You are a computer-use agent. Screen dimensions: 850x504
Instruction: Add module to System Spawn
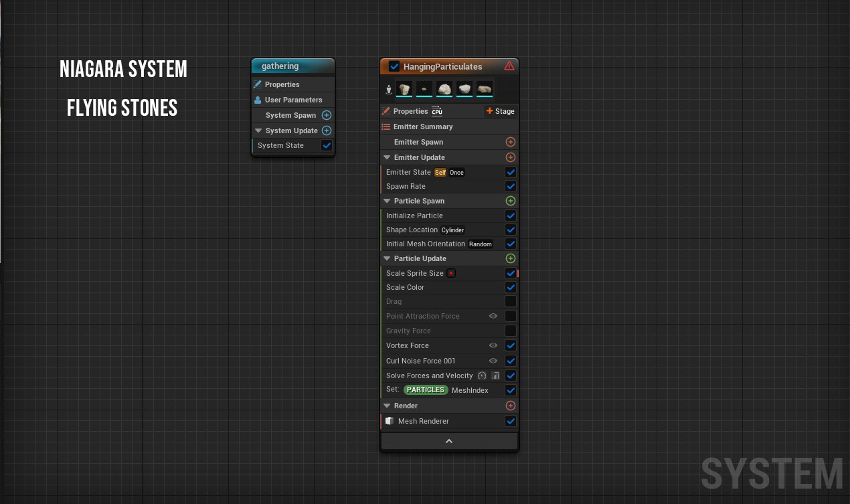pos(327,115)
